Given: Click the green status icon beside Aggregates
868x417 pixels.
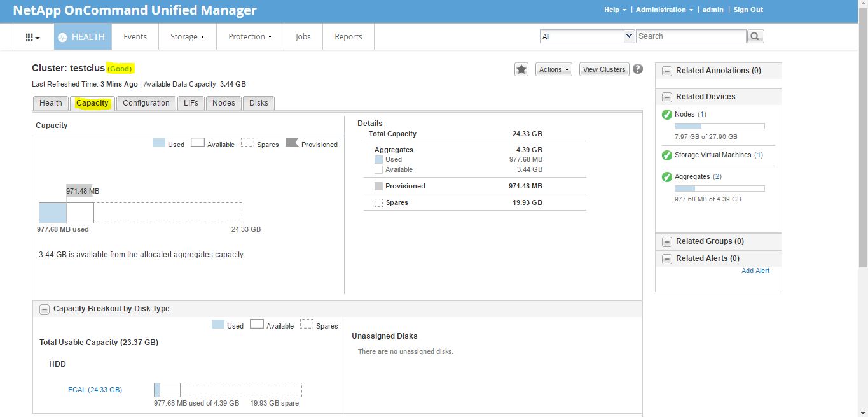Looking at the screenshot, I should (667, 177).
